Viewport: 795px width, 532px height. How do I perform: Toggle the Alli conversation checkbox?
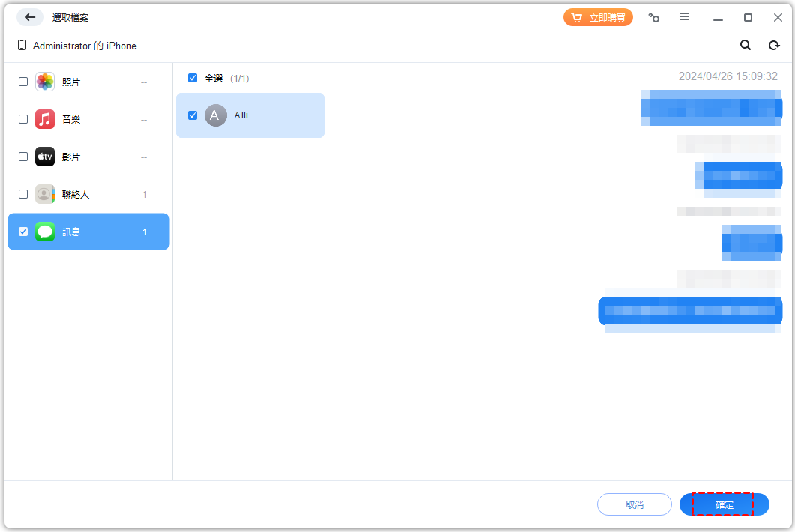193,115
